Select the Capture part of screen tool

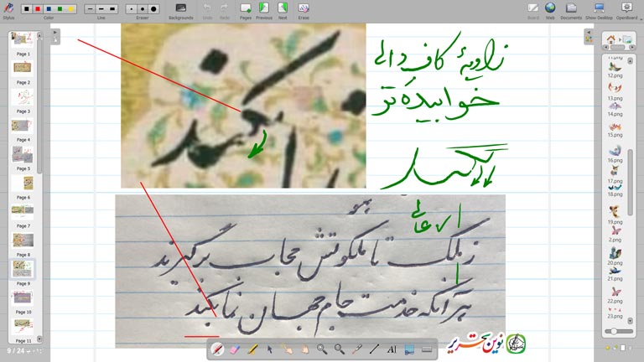409,349
